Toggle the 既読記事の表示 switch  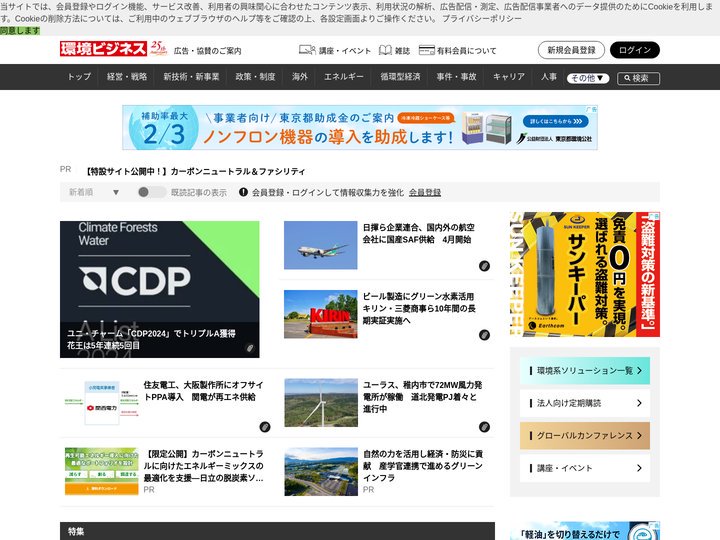click(x=152, y=192)
